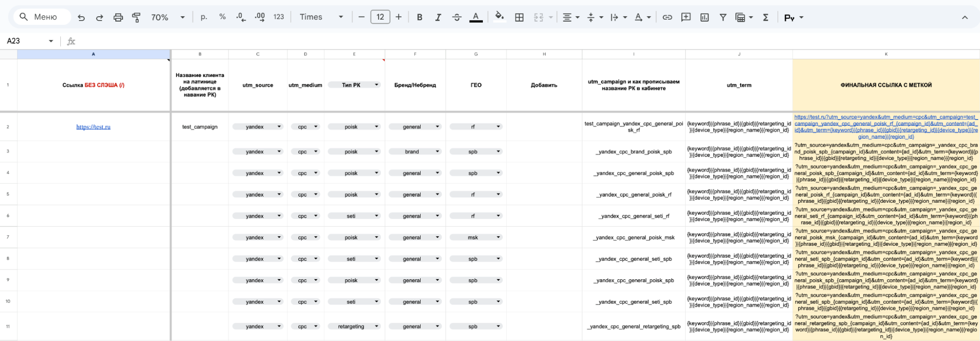Create a filter
Screen dimensions: 980x341
pos(723,17)
